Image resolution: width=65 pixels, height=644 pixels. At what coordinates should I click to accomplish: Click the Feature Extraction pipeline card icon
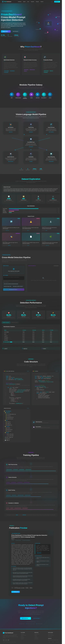click(51, 124)
